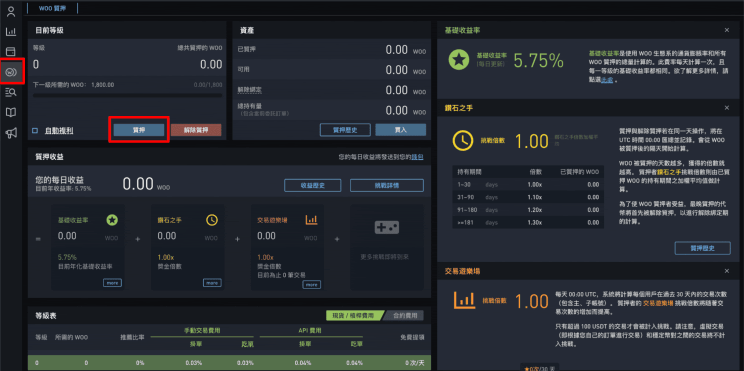Close the 基礎收益率 panel
Viewport: 744px width, 371px height.
click(726, 30)
